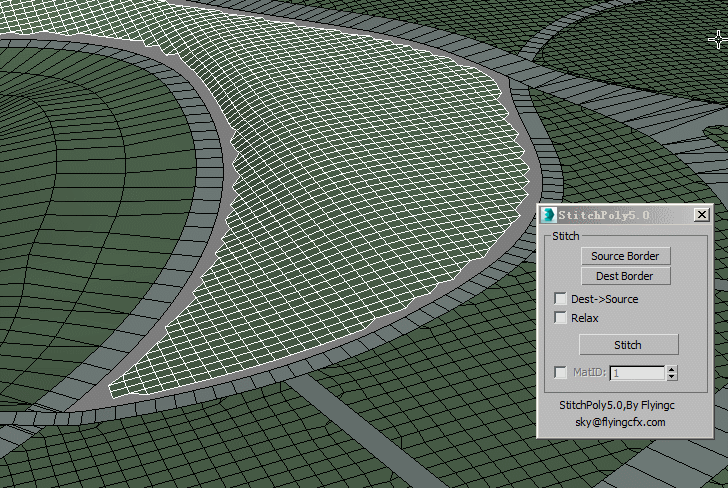Increase MatID with spinner up arrow
This screenshot has height=488, width=728.
click(x=671, y=369)
